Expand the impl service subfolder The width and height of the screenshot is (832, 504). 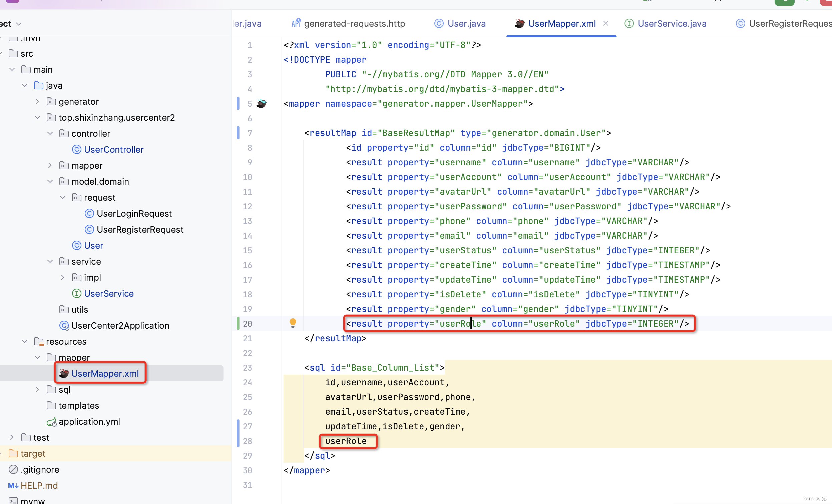pyautogui.click(x=62, y=277)
